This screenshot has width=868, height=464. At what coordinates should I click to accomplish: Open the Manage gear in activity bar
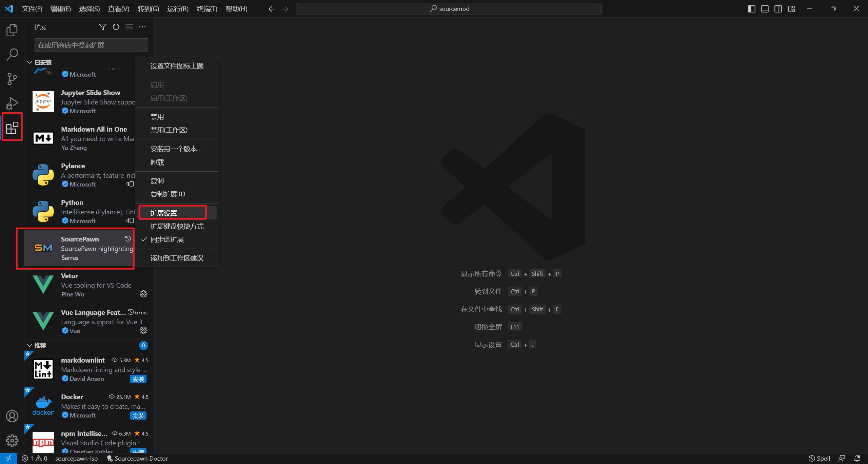12,441
